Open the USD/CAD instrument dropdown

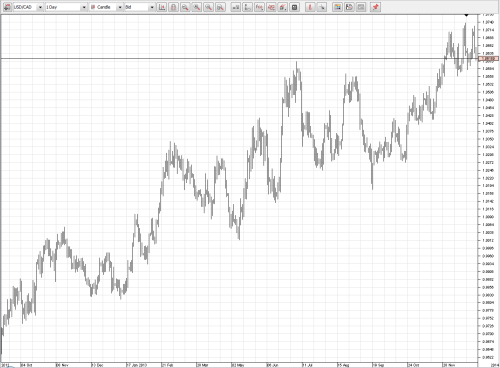(x=28, y=7)
